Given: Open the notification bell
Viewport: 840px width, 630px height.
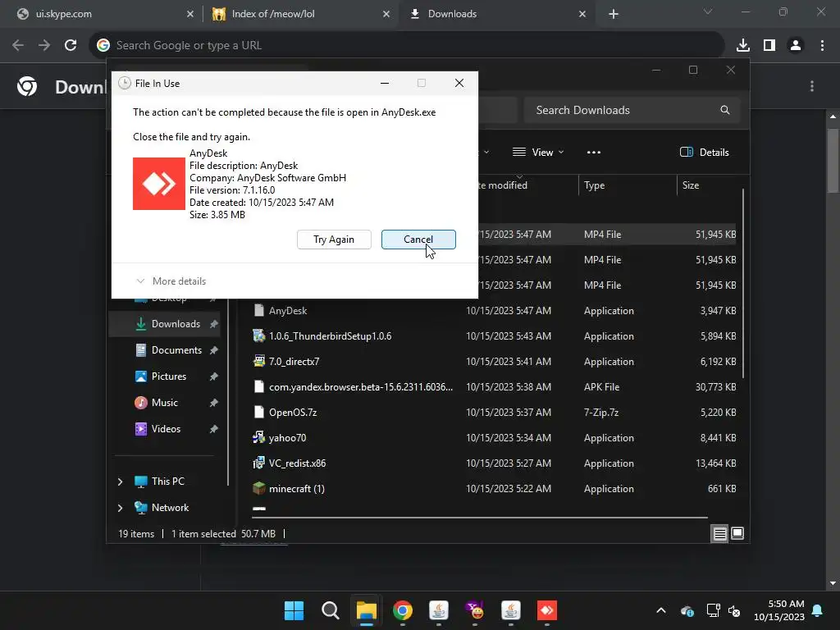Looking at the screenshot, I should click(818, 610).
